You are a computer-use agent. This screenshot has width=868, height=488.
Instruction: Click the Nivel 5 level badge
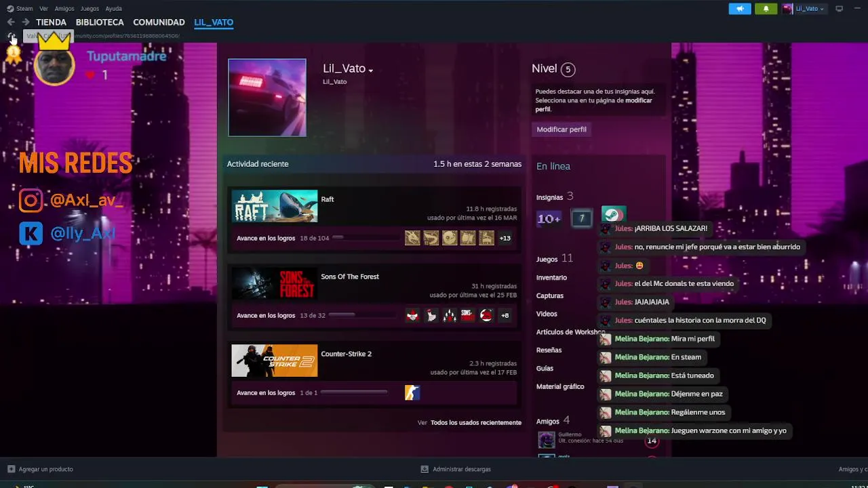(568, 69)
